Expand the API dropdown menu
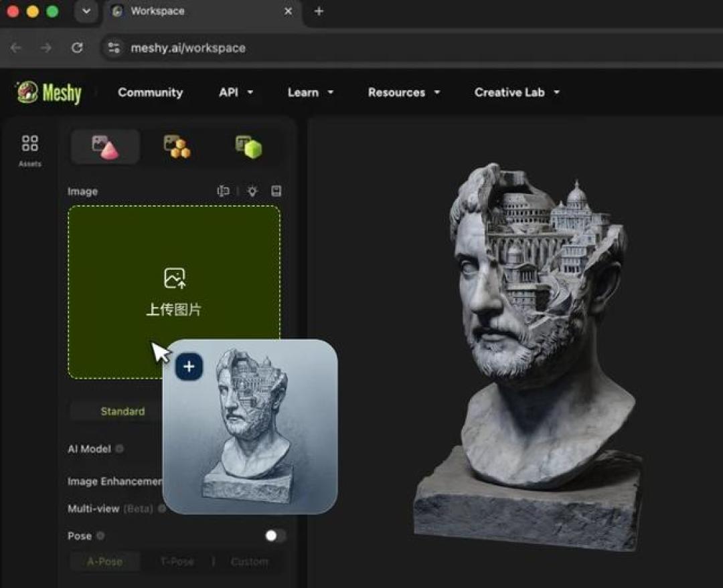This screenshot has height=588, width=723. click(x=236, y=92)
